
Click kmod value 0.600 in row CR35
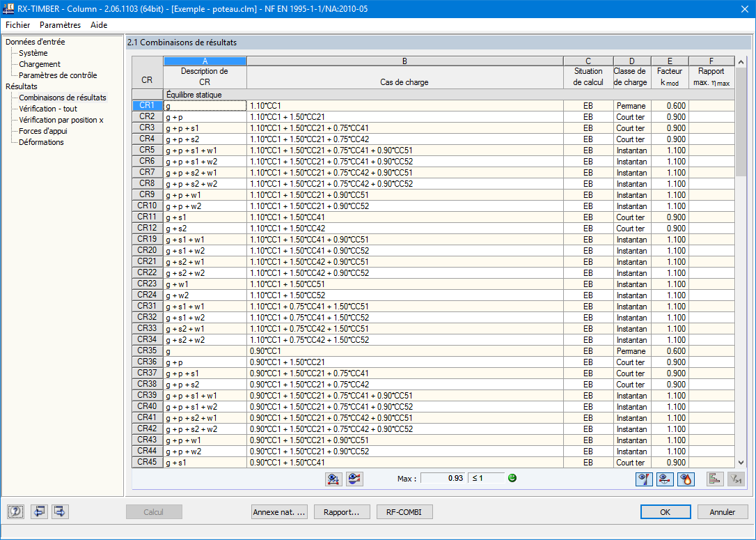point(670,351)
